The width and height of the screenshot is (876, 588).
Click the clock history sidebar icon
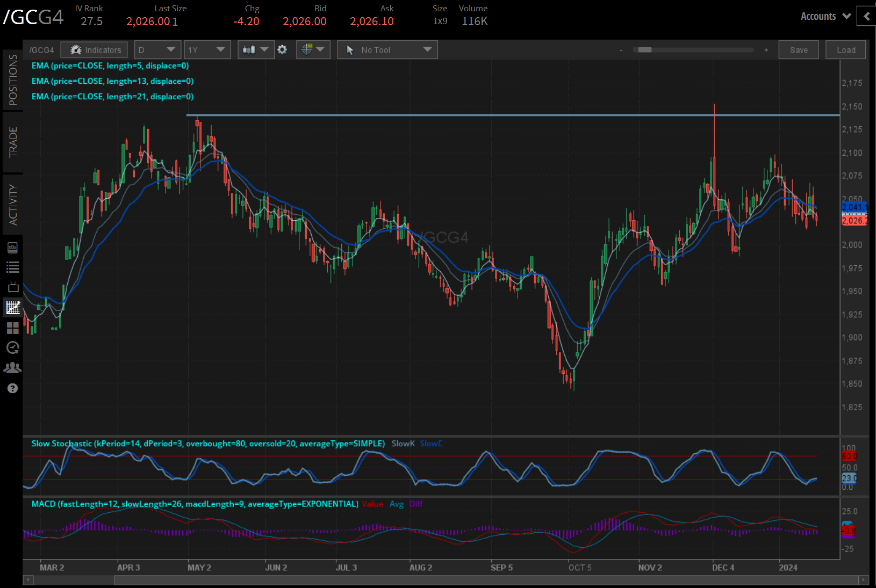point(13,347)
